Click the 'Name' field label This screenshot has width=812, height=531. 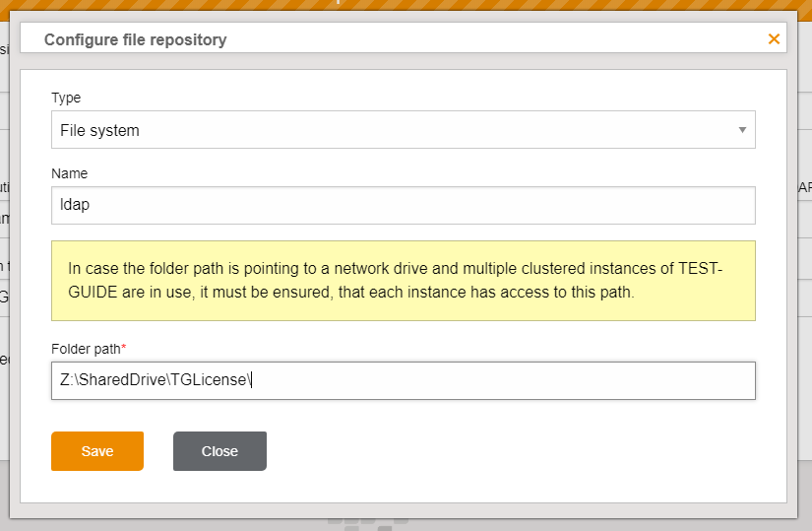tap(69, 173)
